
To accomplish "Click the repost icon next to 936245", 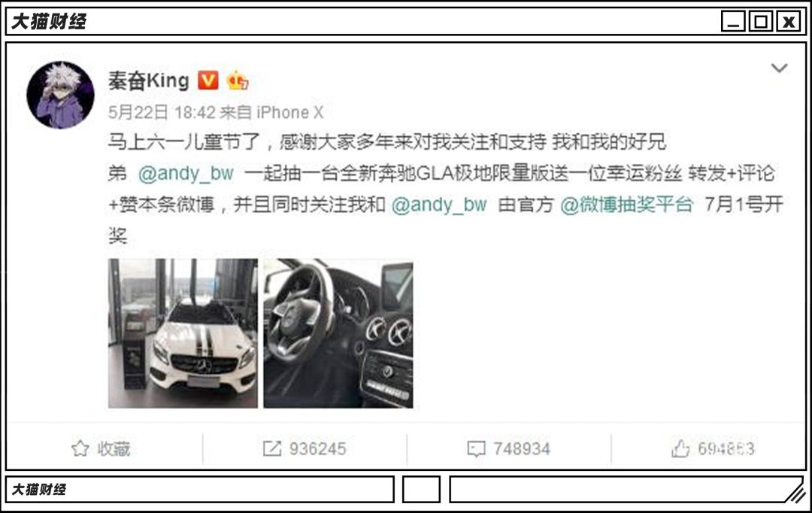I will click(272, 449).
